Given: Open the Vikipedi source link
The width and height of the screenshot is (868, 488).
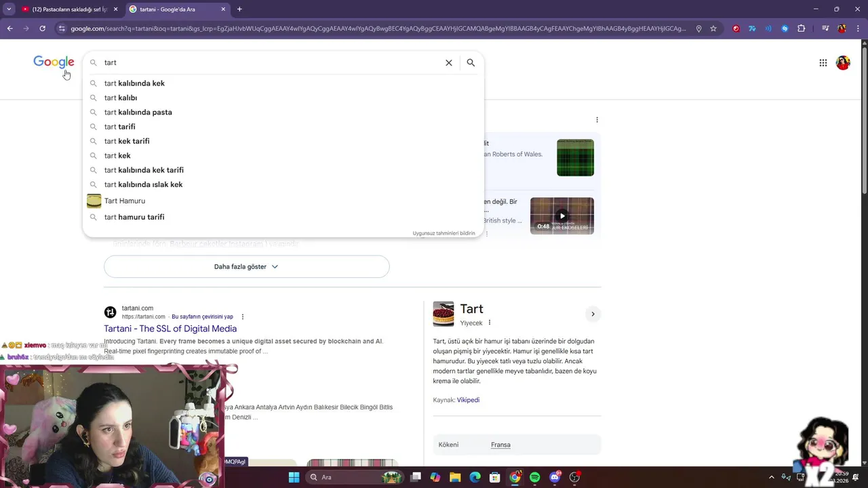Looking at the screenshot, I should (468, 400).
